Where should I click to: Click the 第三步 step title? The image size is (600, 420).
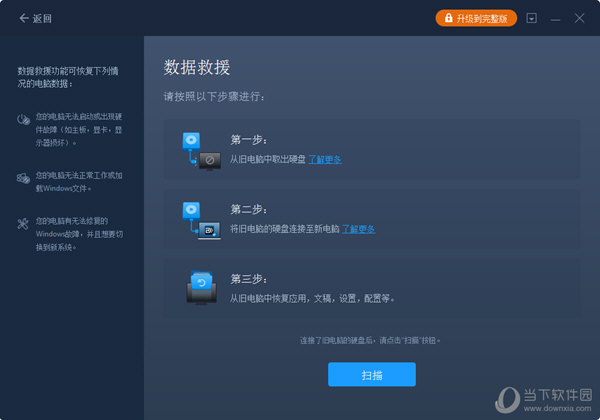(249, 279)
